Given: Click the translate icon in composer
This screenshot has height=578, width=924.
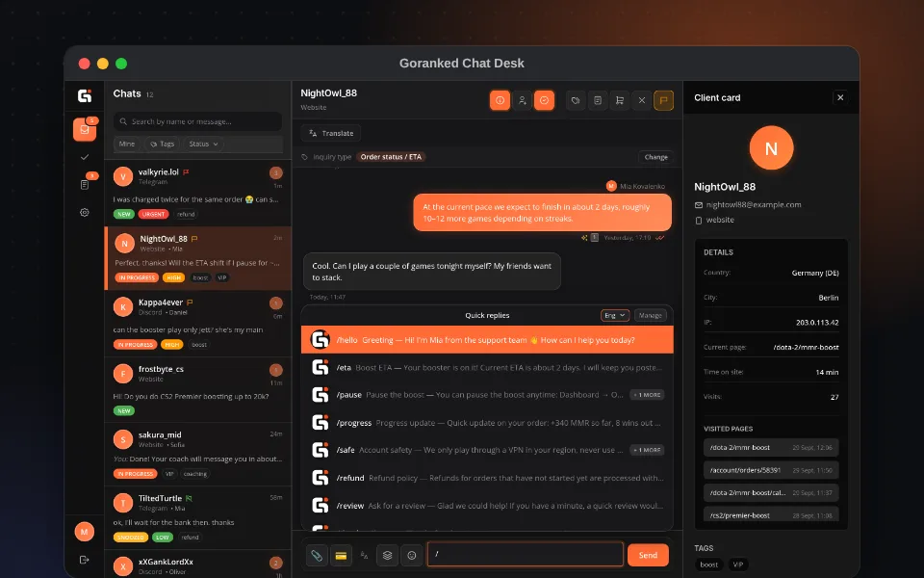Looking at the screenshot, I should click(x=364, y=556).
